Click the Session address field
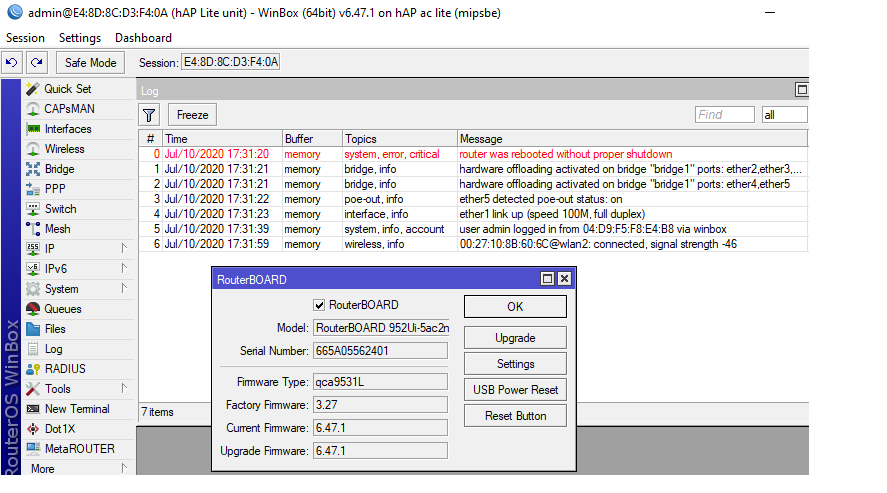The image size is (887, 493). 231,62
